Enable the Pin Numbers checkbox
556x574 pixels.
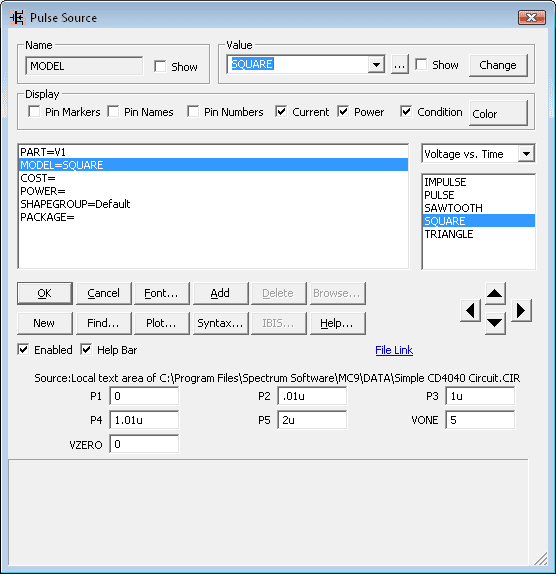pyautogui.click(x=193, y=111)
